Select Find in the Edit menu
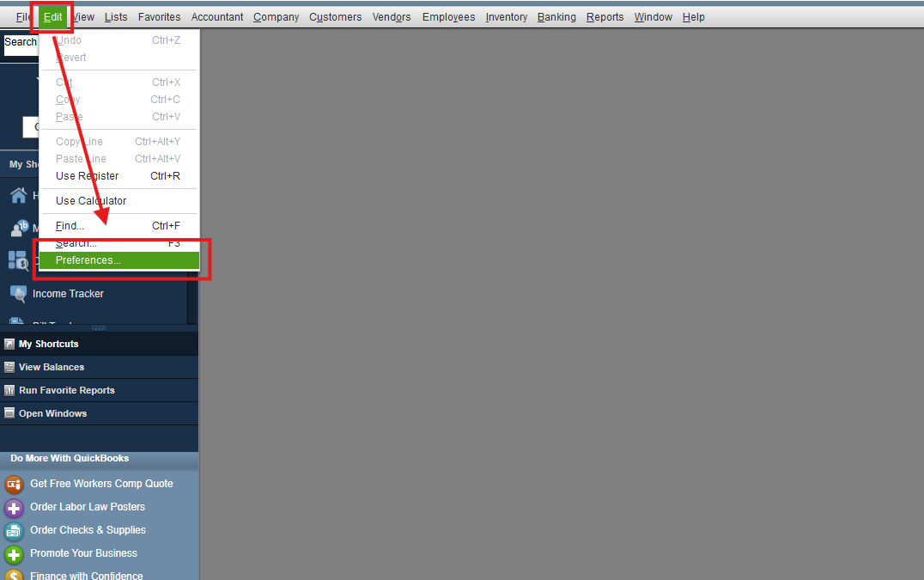Viewport: 924px width, 580px height. coord(119,226)
